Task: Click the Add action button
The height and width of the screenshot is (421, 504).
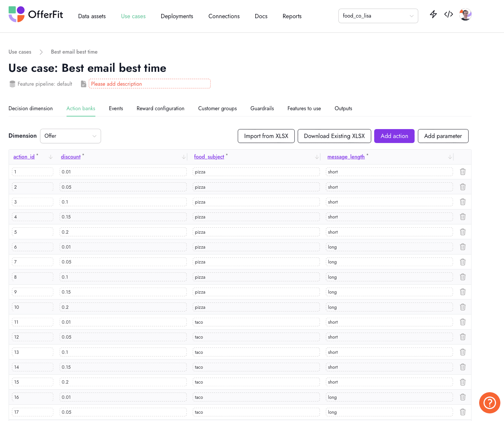Action: (x=394, y=136)
